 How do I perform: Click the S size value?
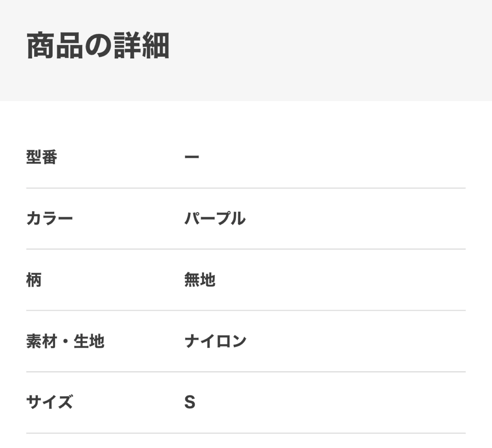click(190, 402)
